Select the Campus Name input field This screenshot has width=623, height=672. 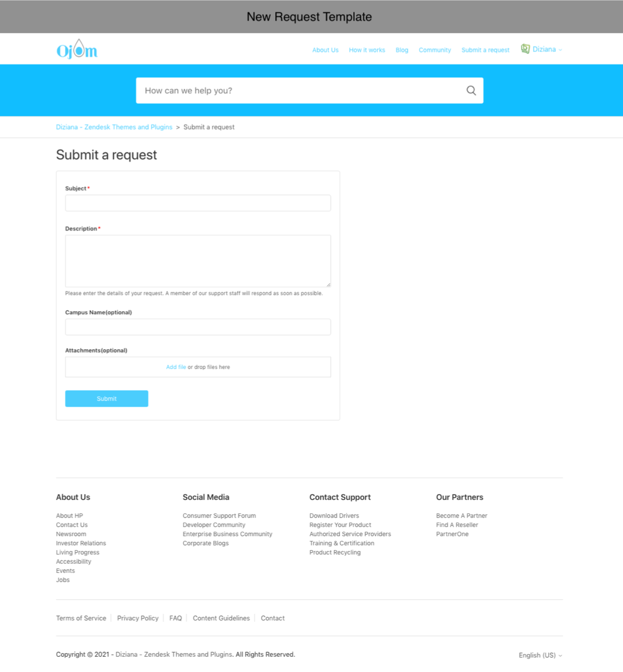pos(198,327)
